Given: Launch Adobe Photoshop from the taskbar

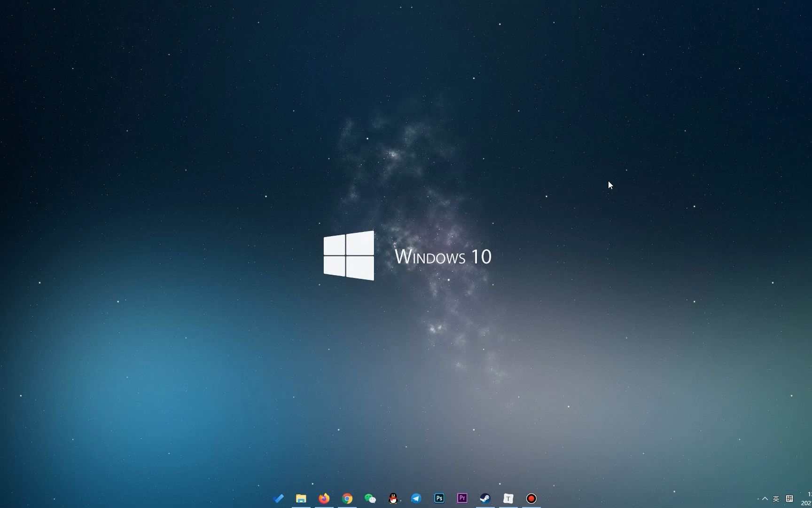Looking at the screenshot, I should pyautogui.click(x=439, y=498).
